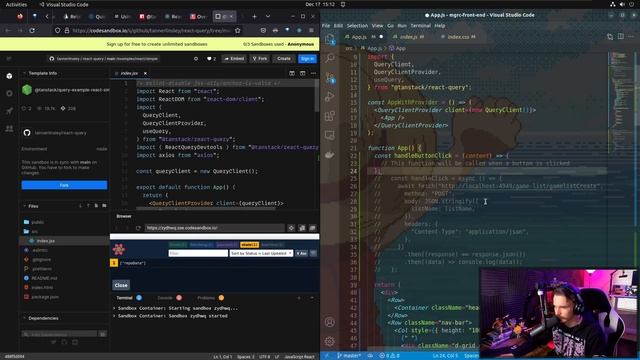Open the Selection menu in VS Code

(357, 26)
